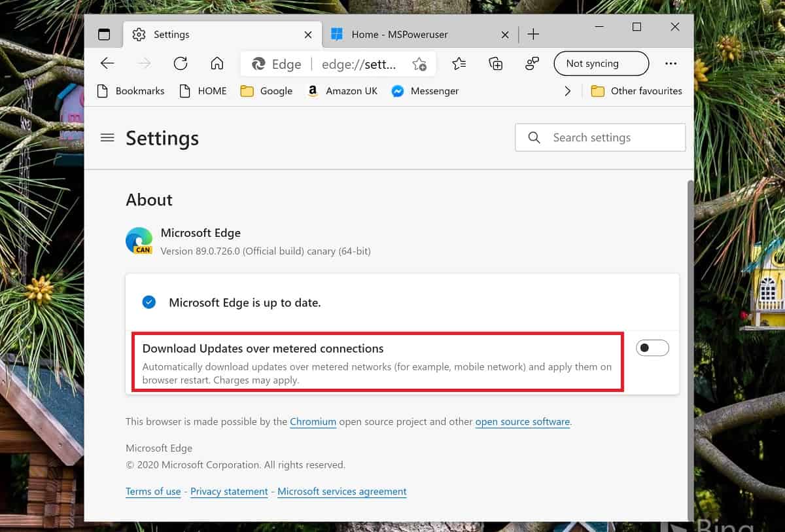Open the Bookmarks favourite

pyautogui.click(x=131, y=91)
